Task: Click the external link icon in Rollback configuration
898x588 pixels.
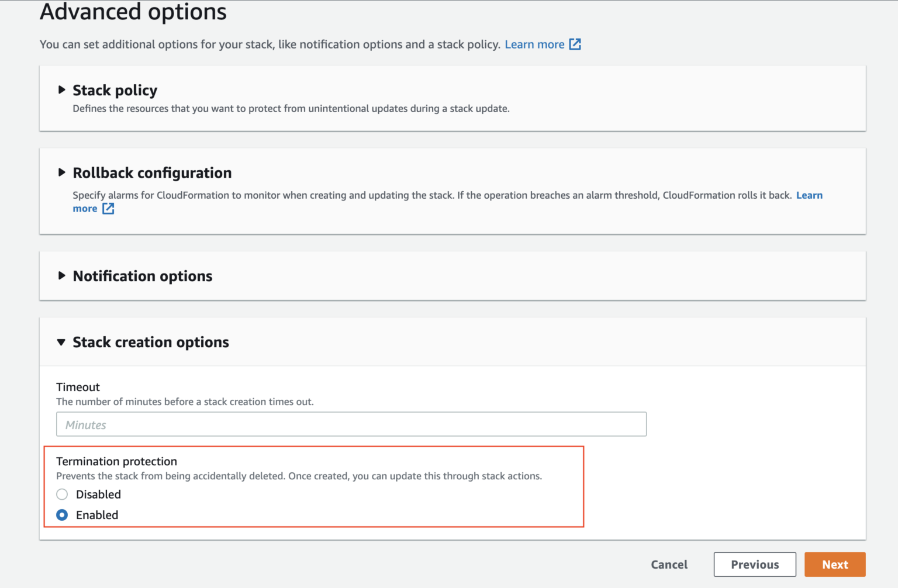Action: [108, 208]
